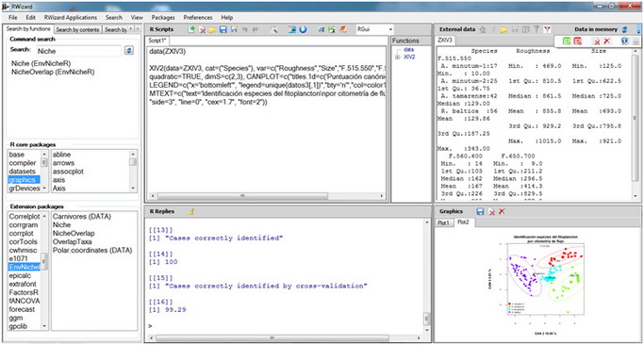Open the Preferences menu
This screenshot has width=644, height=345.
point(198,18)
